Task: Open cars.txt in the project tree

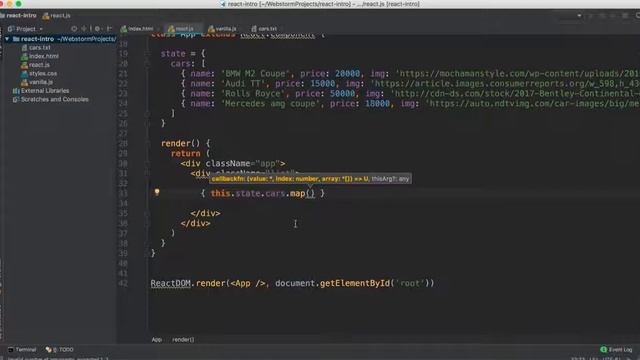Action: (x=40, y=48)
